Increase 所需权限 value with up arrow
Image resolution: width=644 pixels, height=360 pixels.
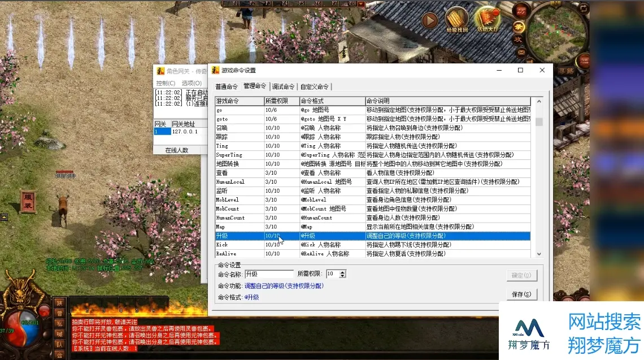point(342,272)
